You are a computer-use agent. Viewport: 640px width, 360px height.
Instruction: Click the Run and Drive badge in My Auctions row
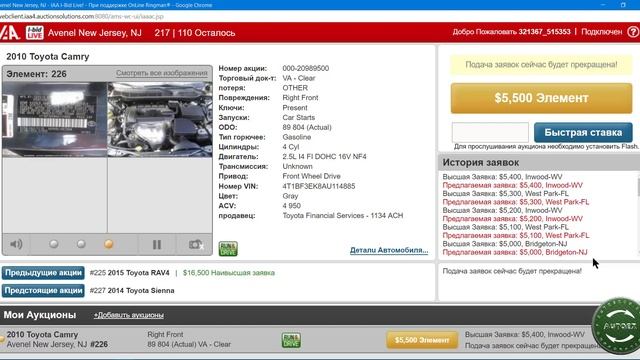coord(291,340)
